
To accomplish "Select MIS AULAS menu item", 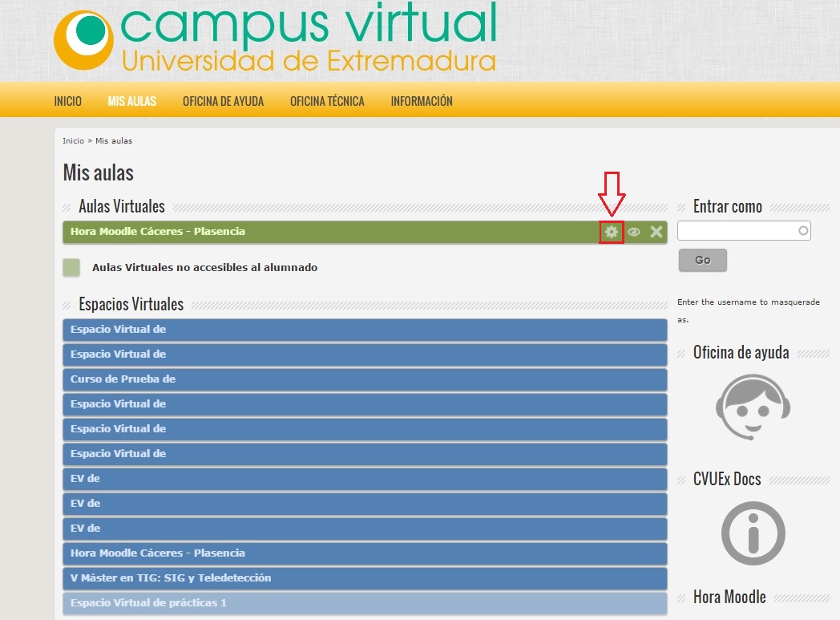I will pyautogui.click(x=131, y=101).
